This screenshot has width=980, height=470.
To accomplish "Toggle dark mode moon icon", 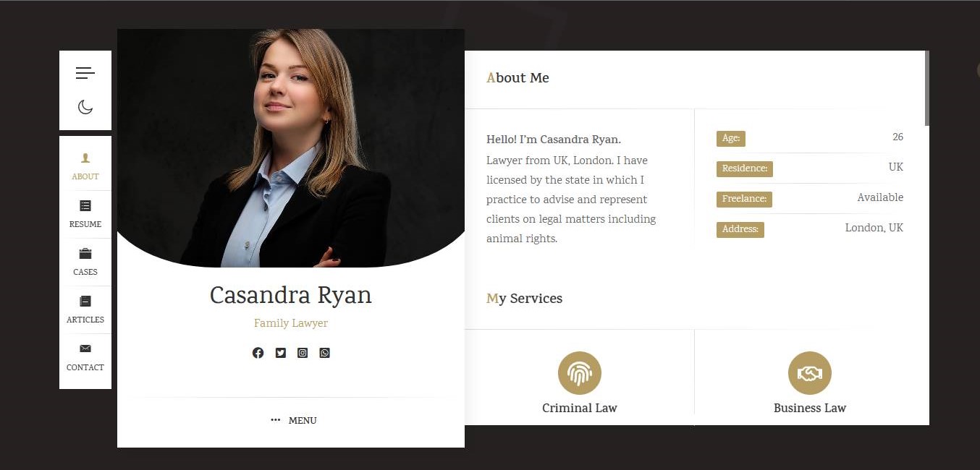I will (x=85, y=107).
